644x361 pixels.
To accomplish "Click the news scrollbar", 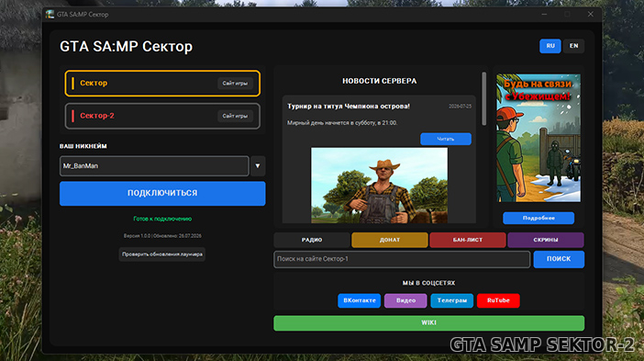I will pos(483,98).
